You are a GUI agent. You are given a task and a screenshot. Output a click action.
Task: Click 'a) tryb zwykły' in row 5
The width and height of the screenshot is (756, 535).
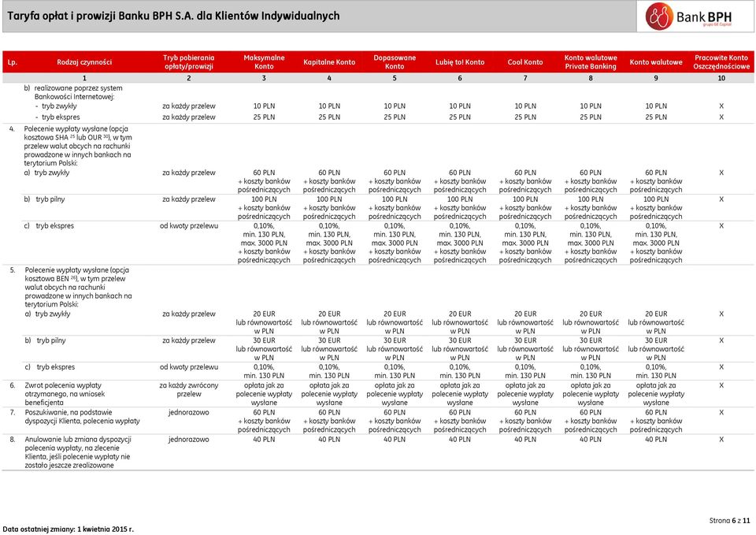tap(47, 314)
